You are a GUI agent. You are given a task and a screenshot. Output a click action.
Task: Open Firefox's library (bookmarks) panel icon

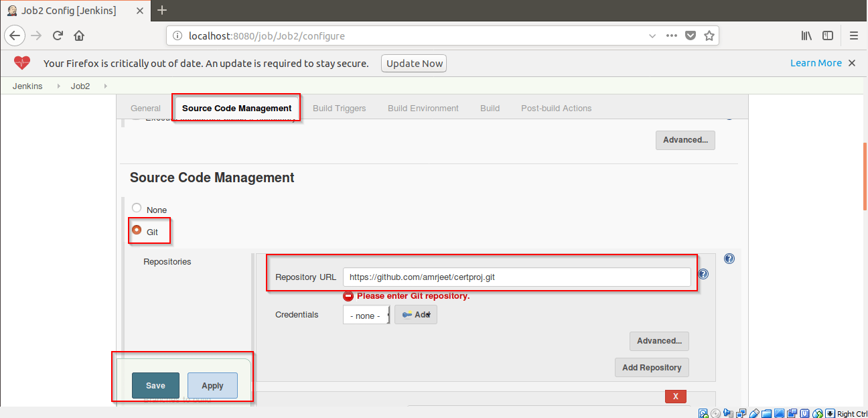click(x=806, y=36)
